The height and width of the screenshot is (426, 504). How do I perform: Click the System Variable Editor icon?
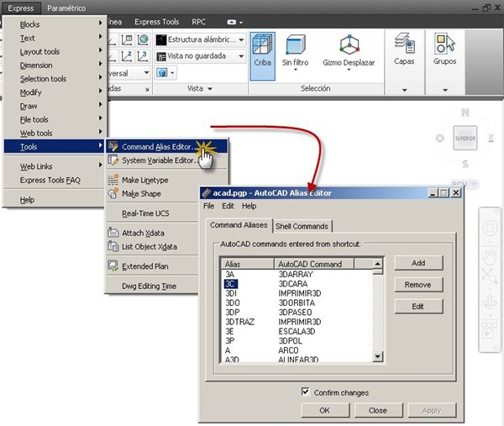coord(113,160)
